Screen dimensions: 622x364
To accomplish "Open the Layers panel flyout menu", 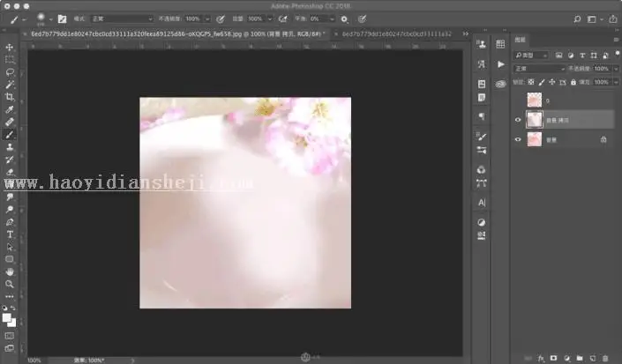I will point(616,40).
